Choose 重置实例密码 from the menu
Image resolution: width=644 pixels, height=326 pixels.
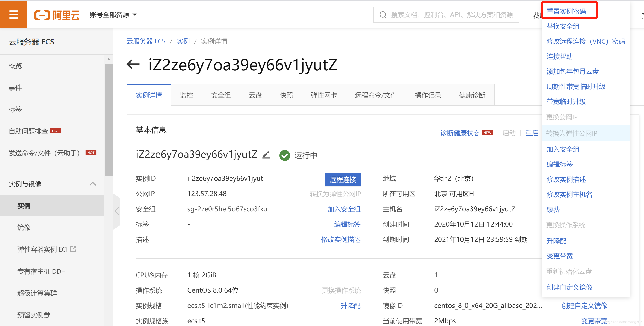(x=566, y=11)
